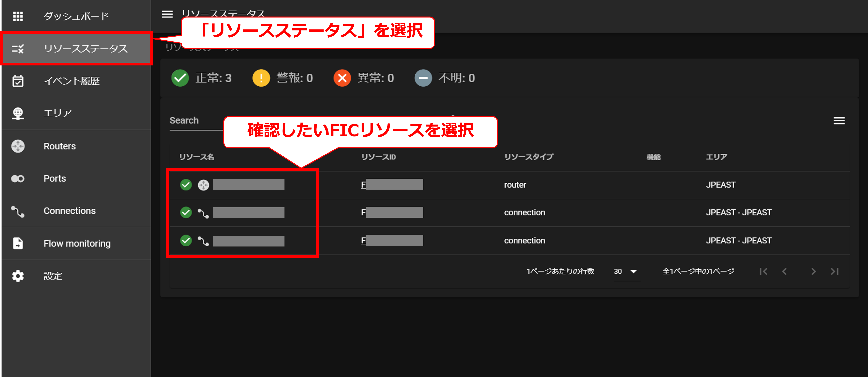Click the Ports sidebar icon
868x377 pixels.
[18, 178]
